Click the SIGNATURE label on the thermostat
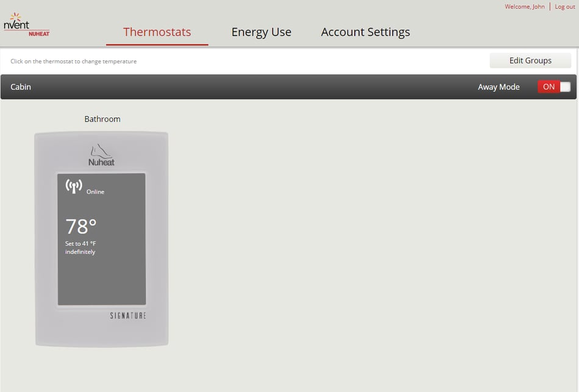Viewport: 579px width, 392px height. coord(128,316)
